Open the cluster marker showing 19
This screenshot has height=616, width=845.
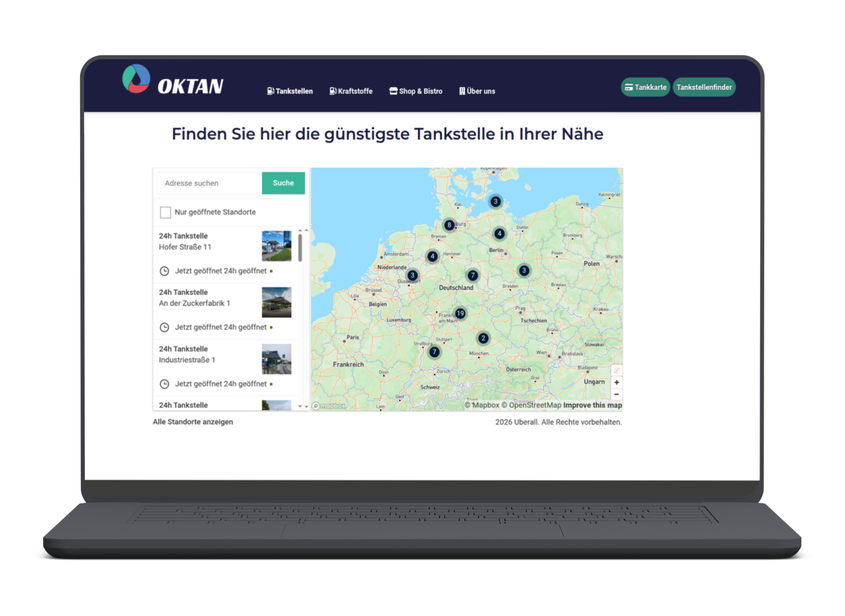[460, 313]
